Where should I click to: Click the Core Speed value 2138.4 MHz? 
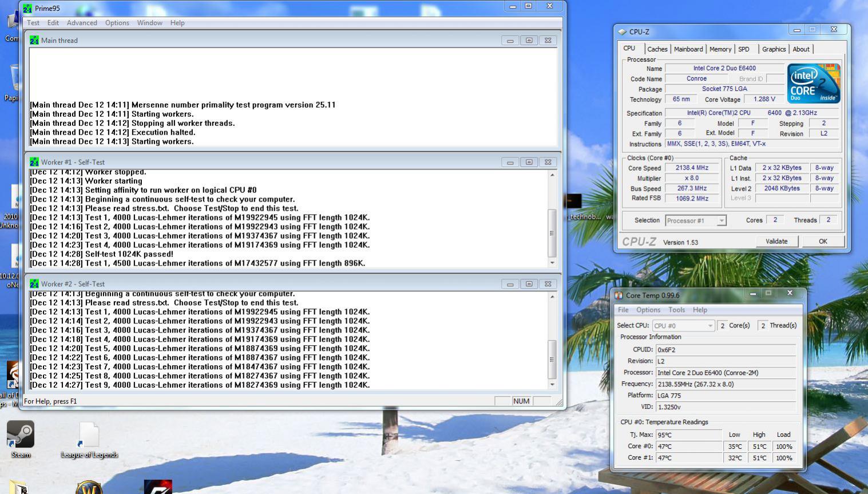(692, 168)
